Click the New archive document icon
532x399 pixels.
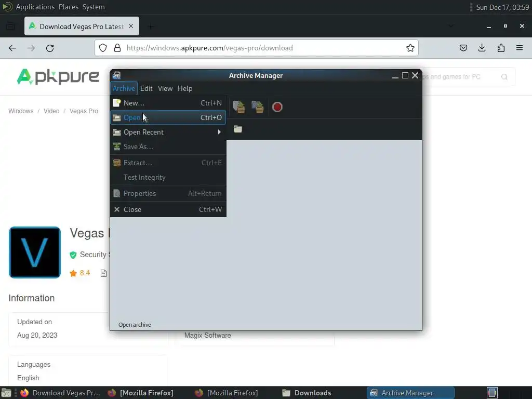[x=117, y=103]
